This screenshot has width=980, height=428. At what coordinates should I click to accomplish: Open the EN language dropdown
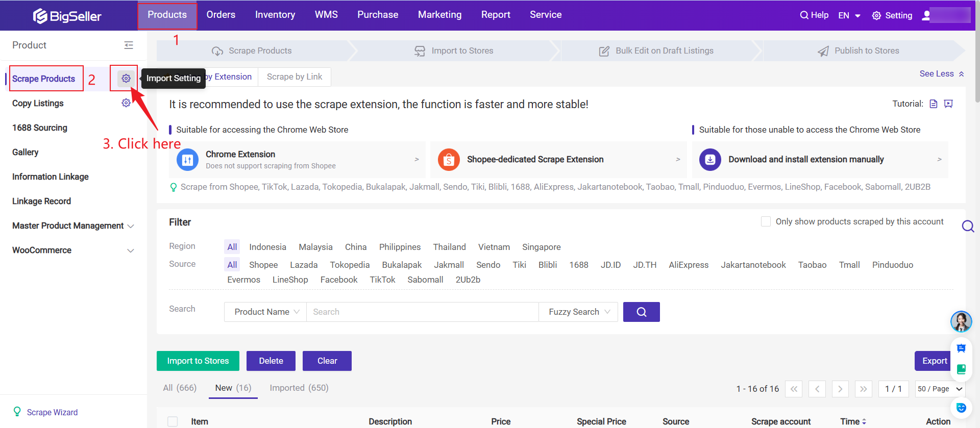pos(849,15)
